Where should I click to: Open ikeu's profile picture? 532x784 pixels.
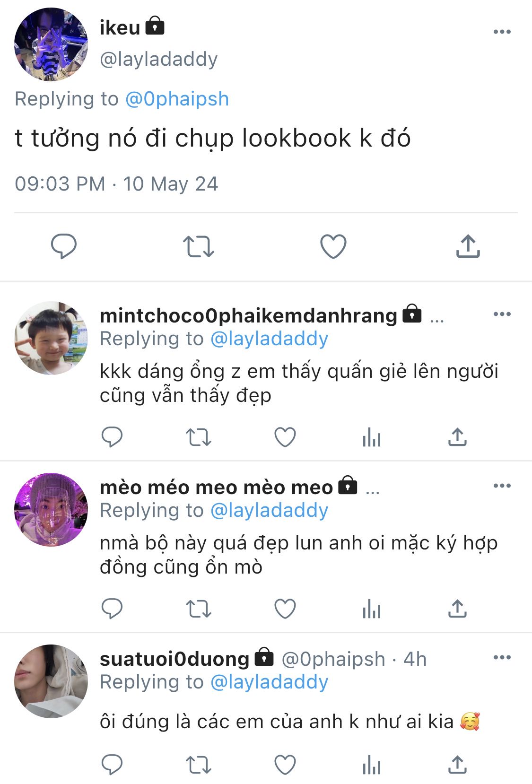51,44
